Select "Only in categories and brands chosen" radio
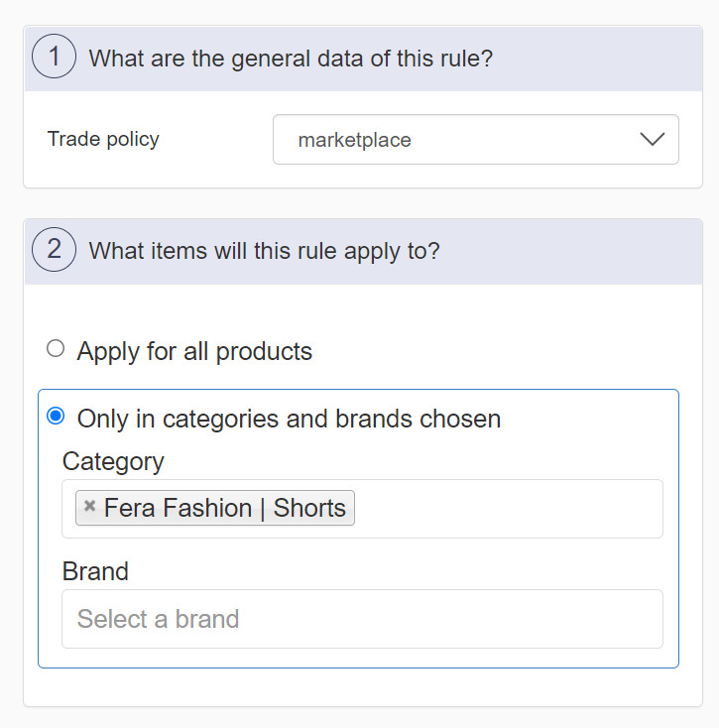This screenshot has height=728, width=719. pyautogui.click(x=56, y=416)
